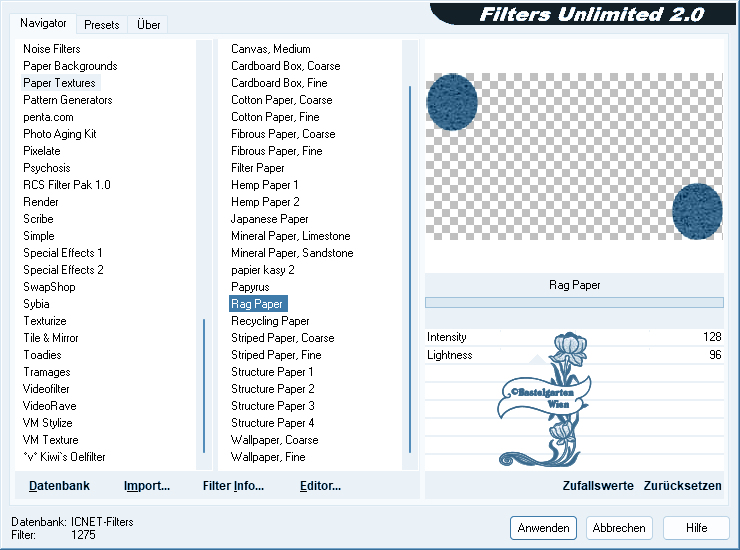Select Simple category
Image resolution: width=740 pixels, height=550 pixels.
point(39,236)
